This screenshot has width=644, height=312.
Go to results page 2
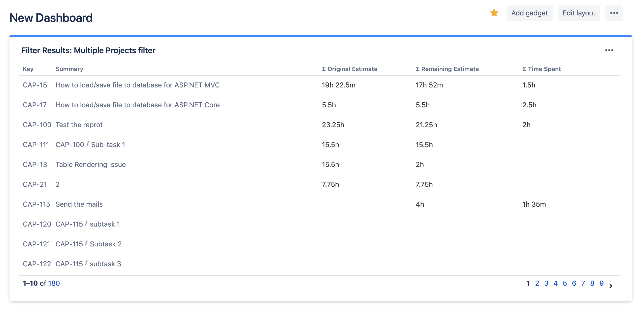point(537,283)
